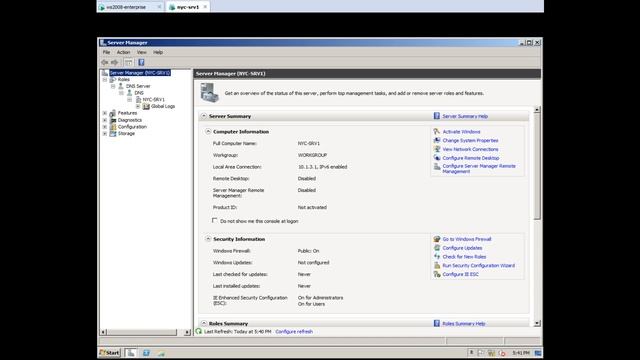Click the Server Summary Help book icon
This screenshot has height=360, width=640.
point(437,116)
